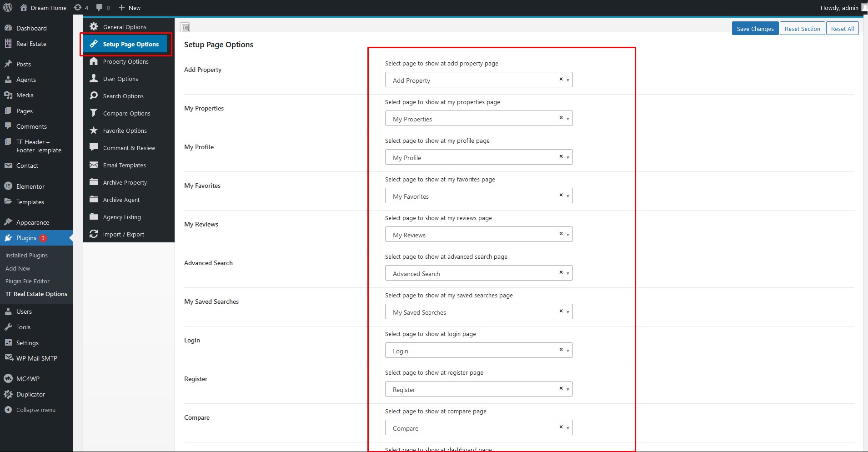The height and width of the screenshot is (452, 868).
Task: Open the My Profile page dropdown
Action: point(479,157)
